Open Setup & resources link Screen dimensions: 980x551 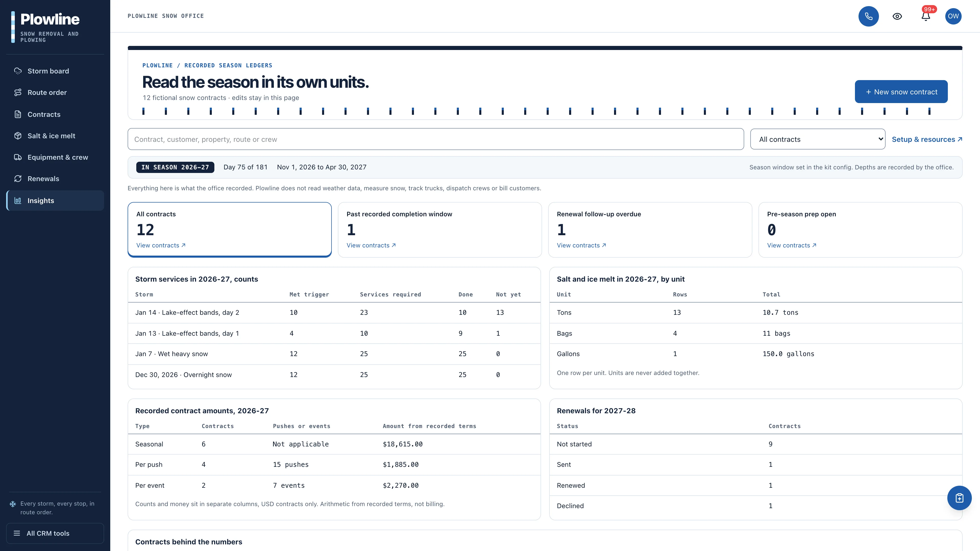click(x=927, y=139)
